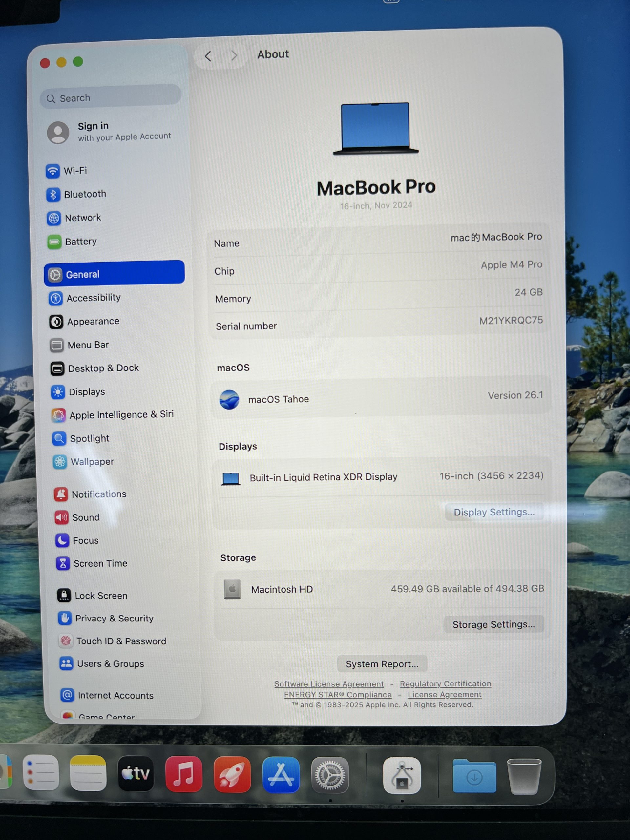Screen dimensions: 630x840
Task: Open Touch ID & Password settings
Action: 121,641
